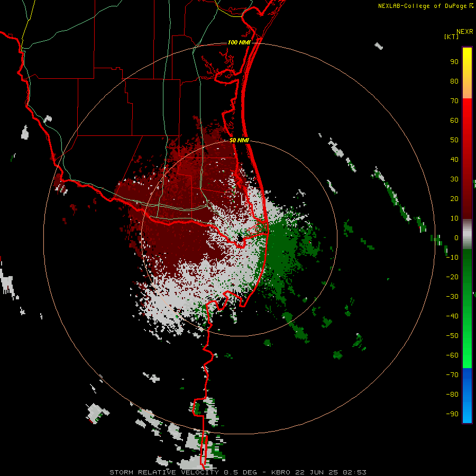Viewport: 476px width, 476px height.
Task: Click the 80 value on the velocity scale
Action: [x=454, y=81]
